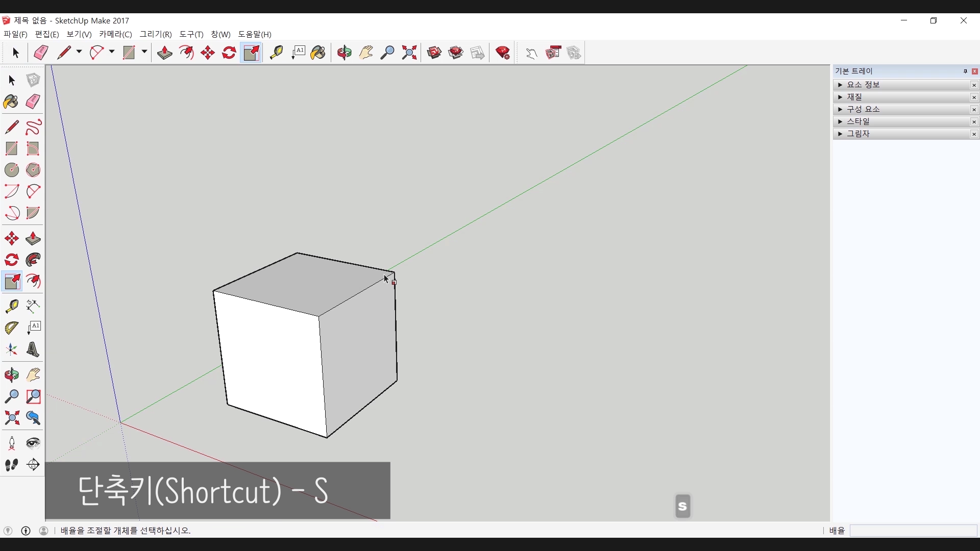Select the Section Plane tool
The image size is (980, 551).
click(33, 465)
